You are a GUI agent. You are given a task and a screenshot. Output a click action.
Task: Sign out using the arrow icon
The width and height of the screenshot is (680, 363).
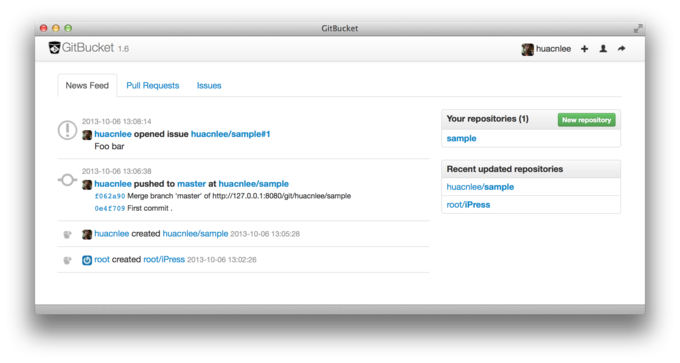(x=621, y=49)
